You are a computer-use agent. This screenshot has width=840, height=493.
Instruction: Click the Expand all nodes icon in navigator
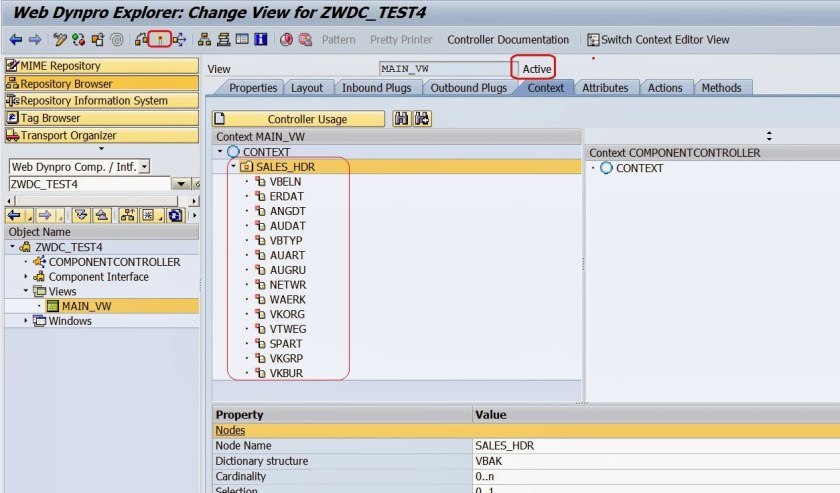81,215
